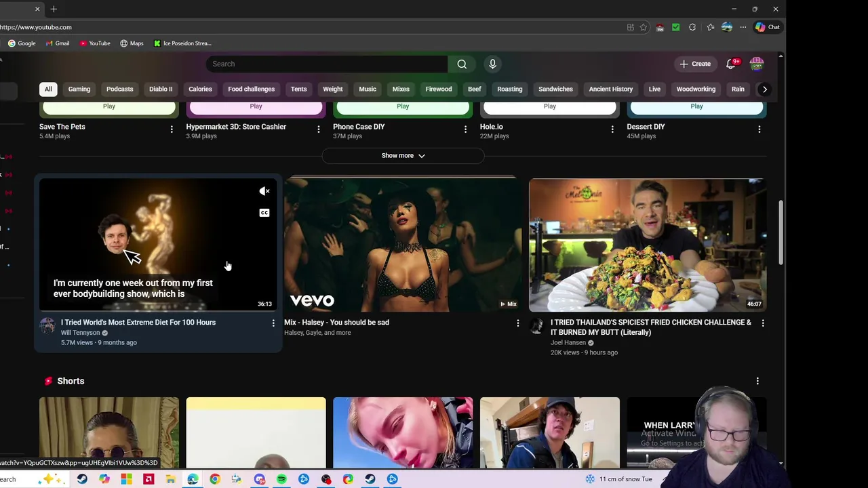Open the Maps bookmark

tap(132, 43)
